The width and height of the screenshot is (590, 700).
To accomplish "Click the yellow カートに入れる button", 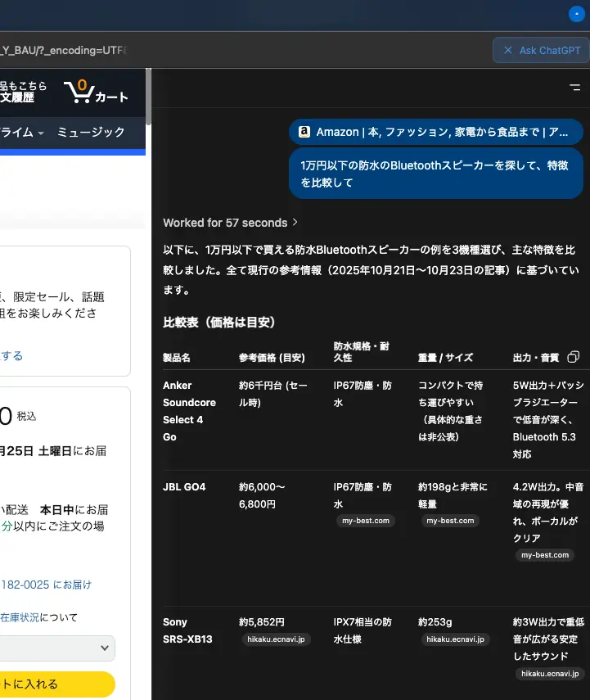I will coord(57,684).
